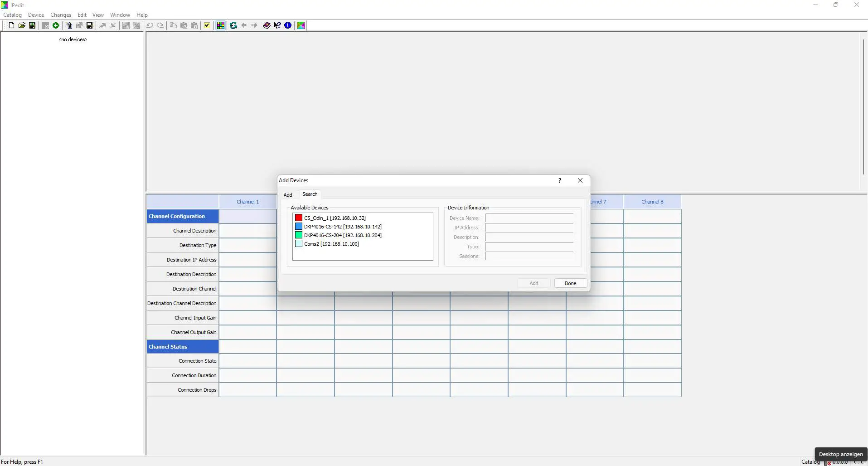
Task: Close the Add Devices dialog
Action: click(x=580, y=180)
